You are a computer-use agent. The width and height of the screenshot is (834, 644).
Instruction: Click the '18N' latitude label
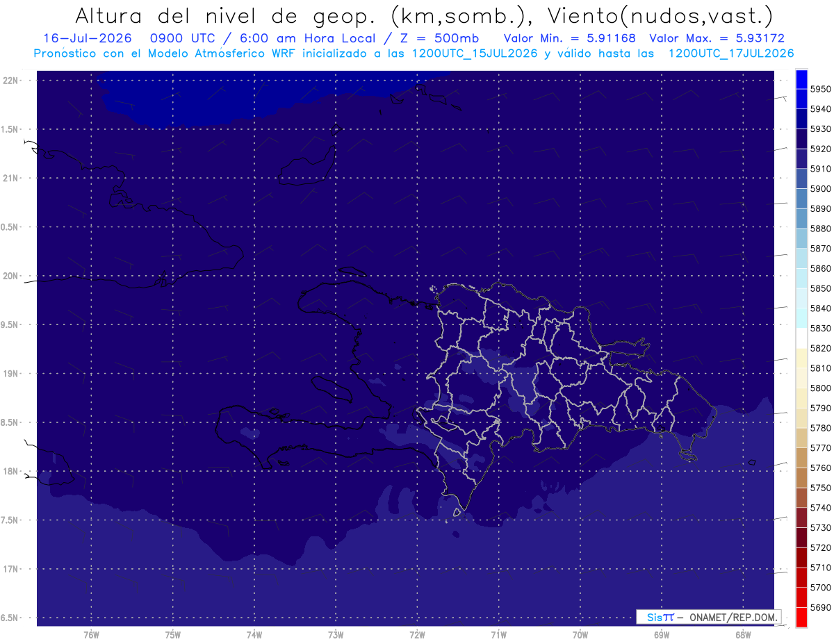[12, 471]
